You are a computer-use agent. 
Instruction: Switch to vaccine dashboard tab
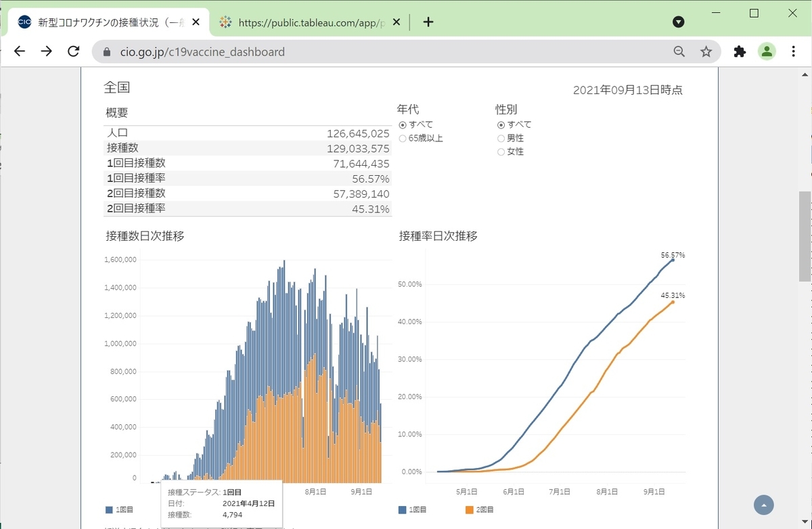click(x=108, y=22)
